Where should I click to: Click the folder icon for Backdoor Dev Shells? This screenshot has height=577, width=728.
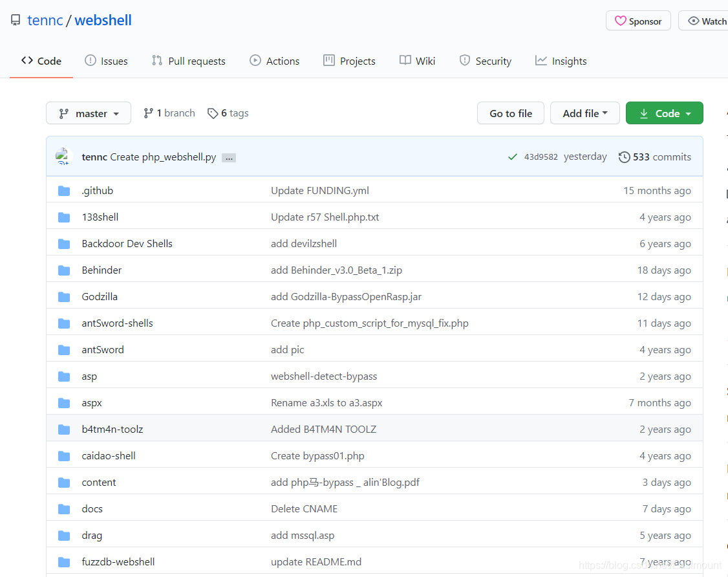(x=64, y=244)
